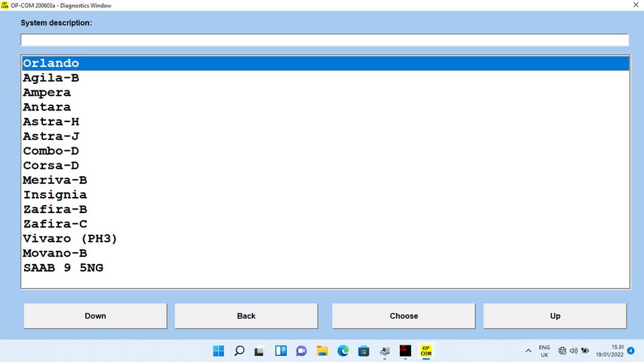Focus the System description field
644x362 pixels.
pos(325,40)
